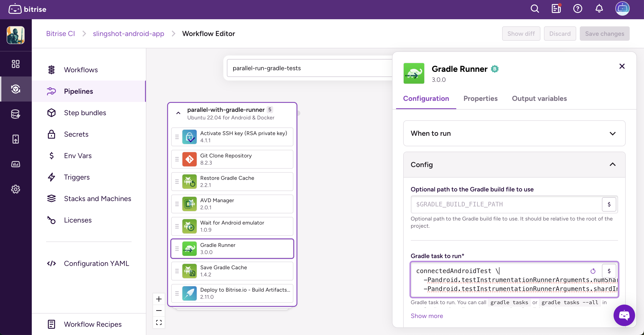
Task: Open the notifications bell
Action: click(x=599, y=9)
